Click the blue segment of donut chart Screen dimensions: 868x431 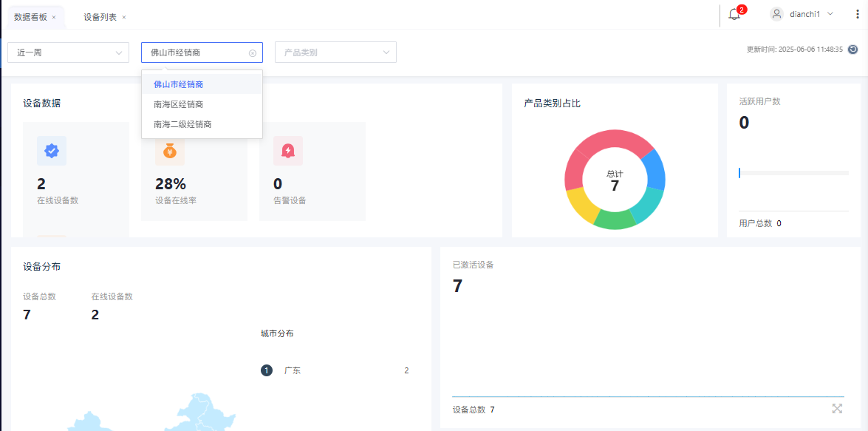(x=655, y=169)
